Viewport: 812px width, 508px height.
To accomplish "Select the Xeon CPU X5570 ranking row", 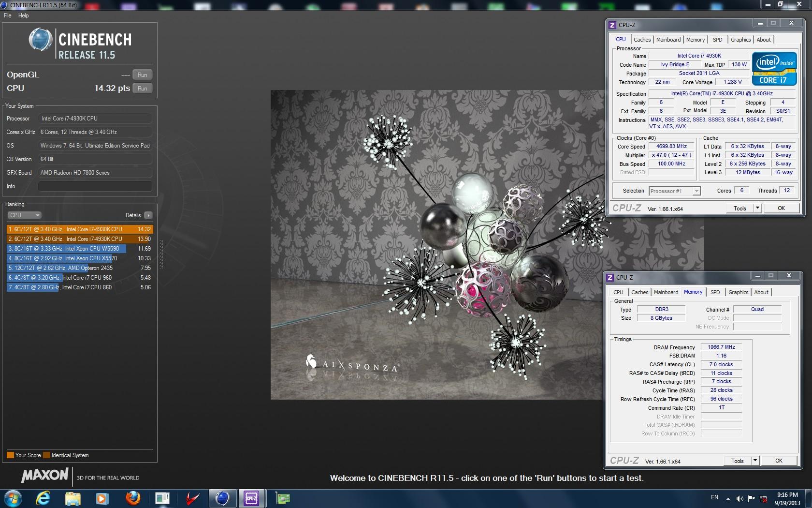I will coord(80,258).
